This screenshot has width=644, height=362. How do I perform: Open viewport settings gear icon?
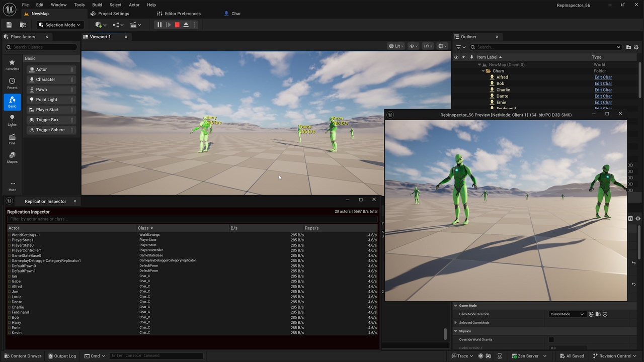click(442, 46)
